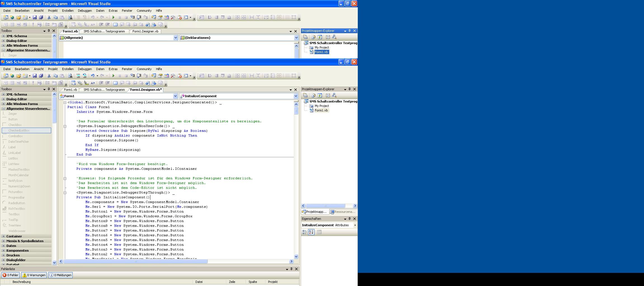This screenshot has height=286, width=644.
Task: Switch to SMS Schaltco... Testprogramm tab, lower window
Action: pyautogui.click(x=104, y=90)
